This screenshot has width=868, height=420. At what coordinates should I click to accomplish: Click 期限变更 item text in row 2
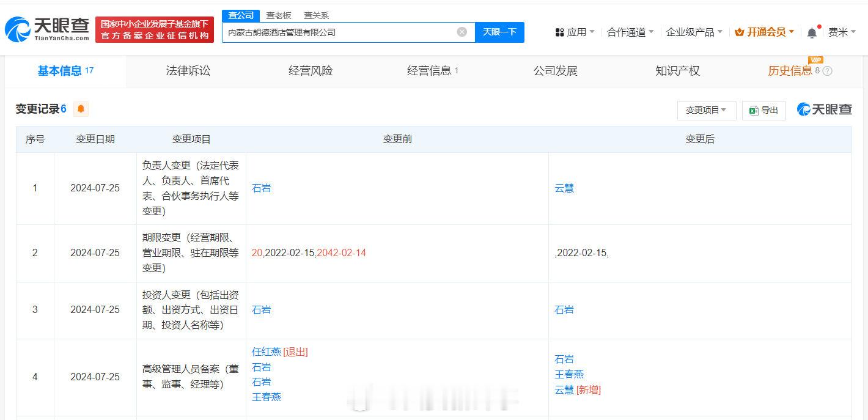point(191,253)
